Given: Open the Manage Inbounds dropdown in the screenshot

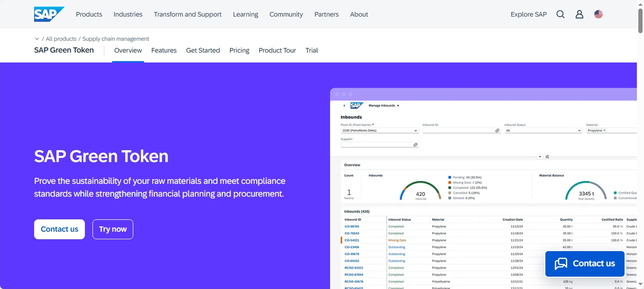Looking at the screenshot, I should [384, 106].
